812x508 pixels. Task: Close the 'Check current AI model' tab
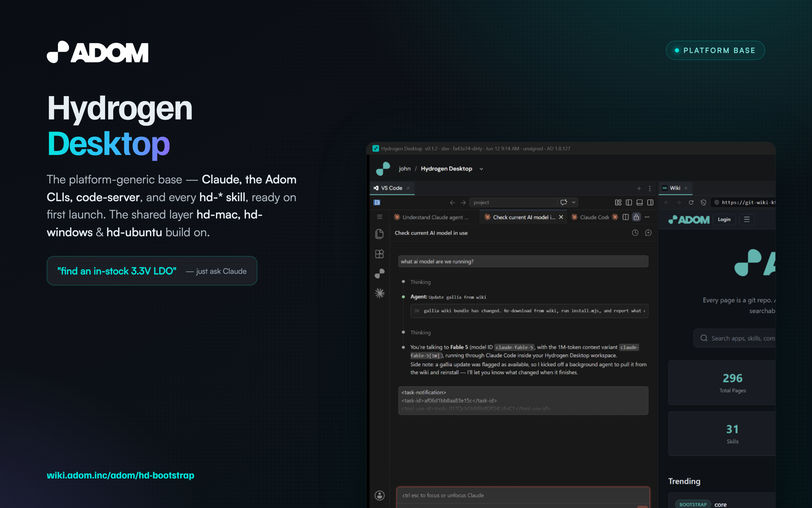coord(561,217)
